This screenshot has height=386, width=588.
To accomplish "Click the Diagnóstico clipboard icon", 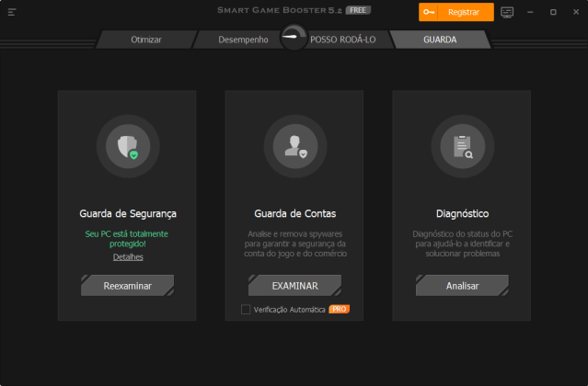I will pyautogui.click(x=462, y=146).
